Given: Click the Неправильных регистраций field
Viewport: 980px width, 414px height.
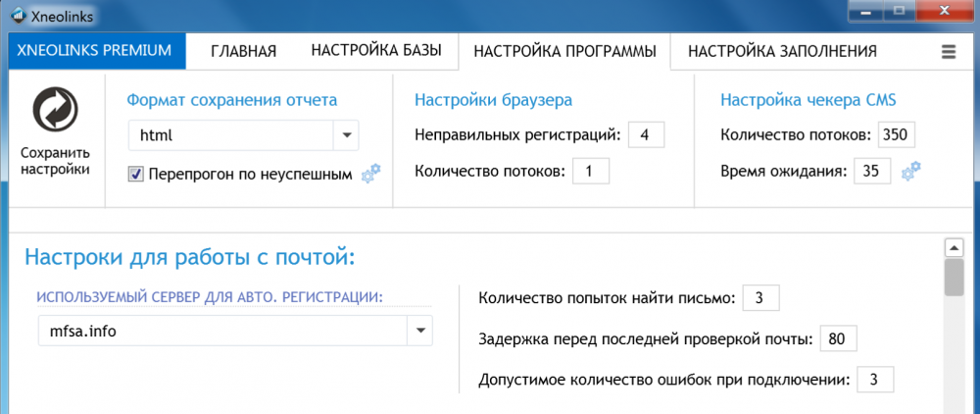Looking at the screenshot, I should pos(646,135).
